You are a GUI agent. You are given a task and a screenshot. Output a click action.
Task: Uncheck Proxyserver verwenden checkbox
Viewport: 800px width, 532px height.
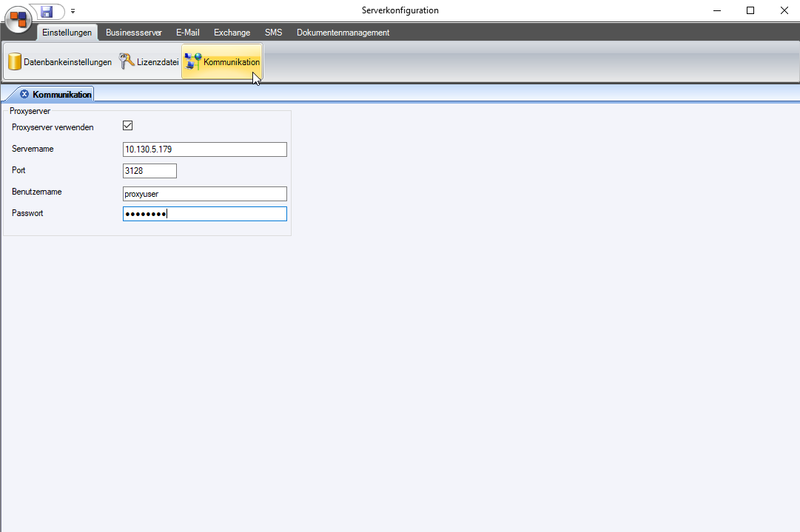coord(127,127)
